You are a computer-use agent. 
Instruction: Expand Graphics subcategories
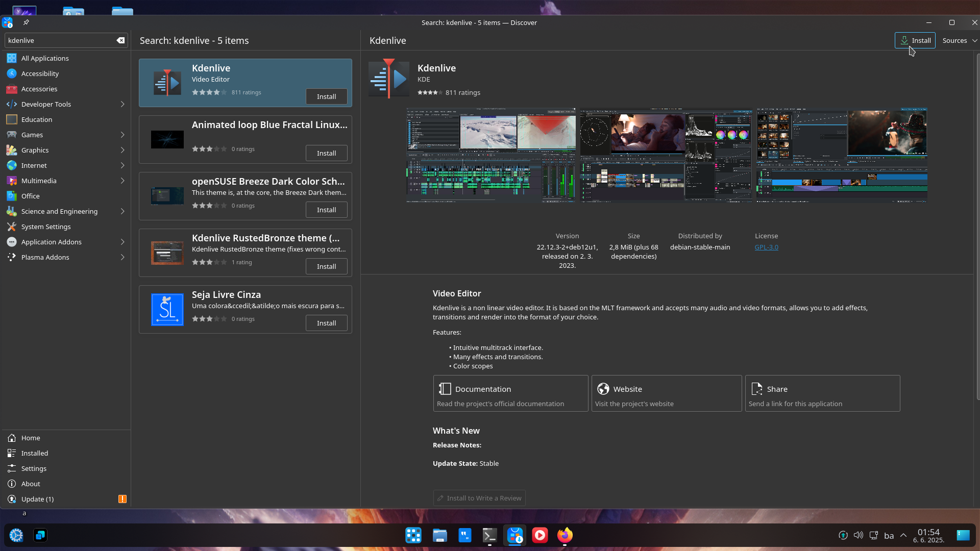click(x=122, y=150)
